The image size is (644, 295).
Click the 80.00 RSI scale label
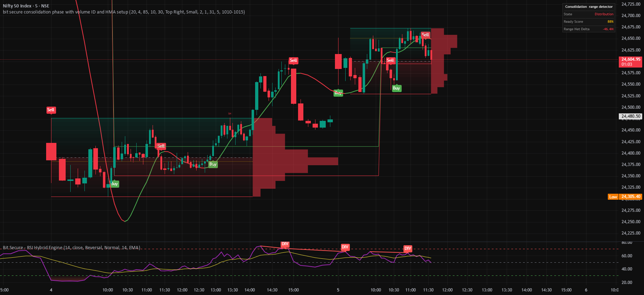627,243
